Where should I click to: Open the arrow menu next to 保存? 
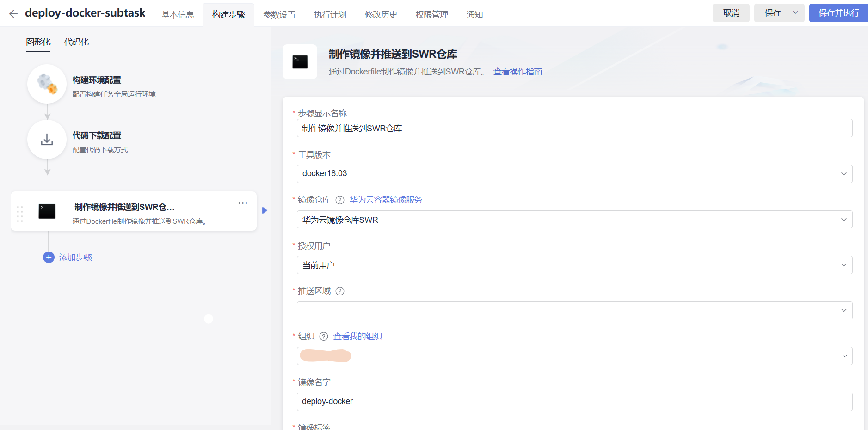(795, 13)
